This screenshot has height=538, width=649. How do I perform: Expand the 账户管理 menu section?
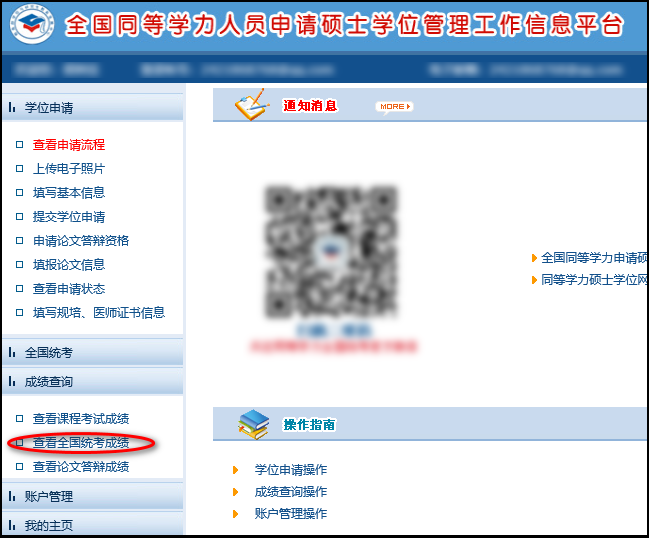tap(93, 496)
